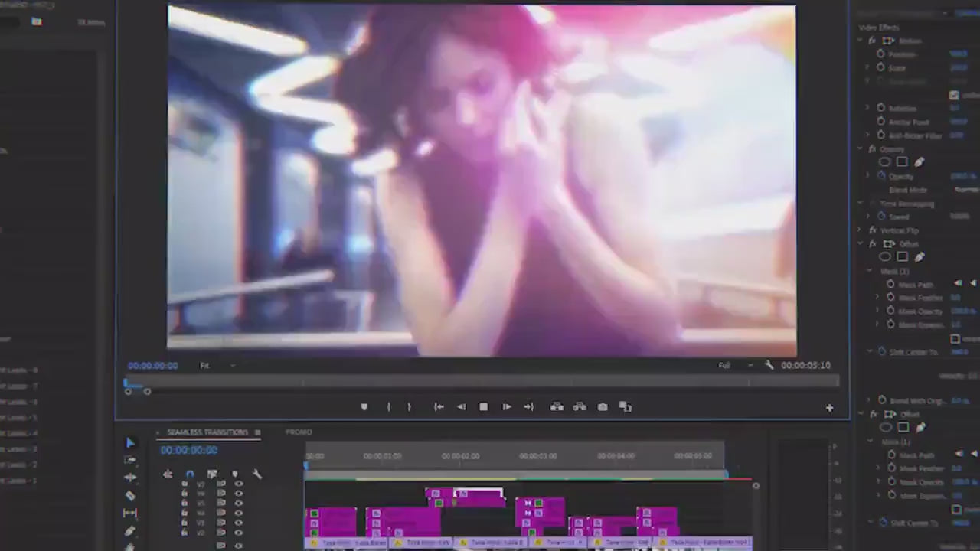Select the Selection tool in timeline toolbar
Viewport: 980px width, 551px height.
[129, 443]
